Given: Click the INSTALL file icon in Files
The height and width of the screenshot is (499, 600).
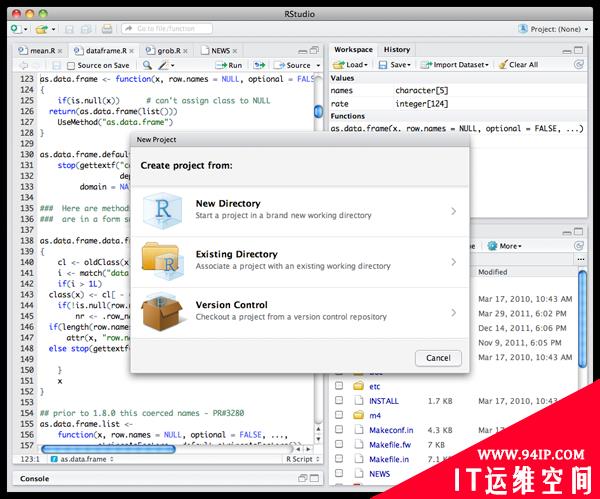Looking at the screenshot, I should point(359,401).
